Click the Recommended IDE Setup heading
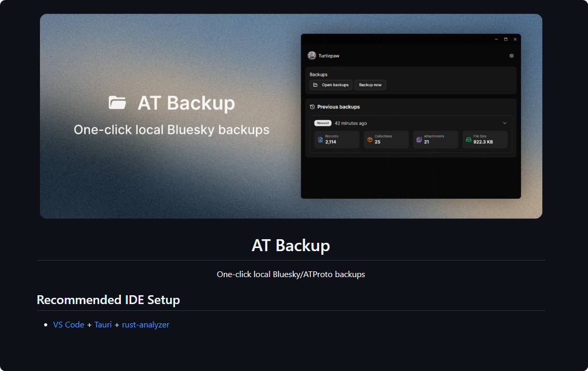The width and height of the screenshot is (588, 371). click(x=108, y=300)
